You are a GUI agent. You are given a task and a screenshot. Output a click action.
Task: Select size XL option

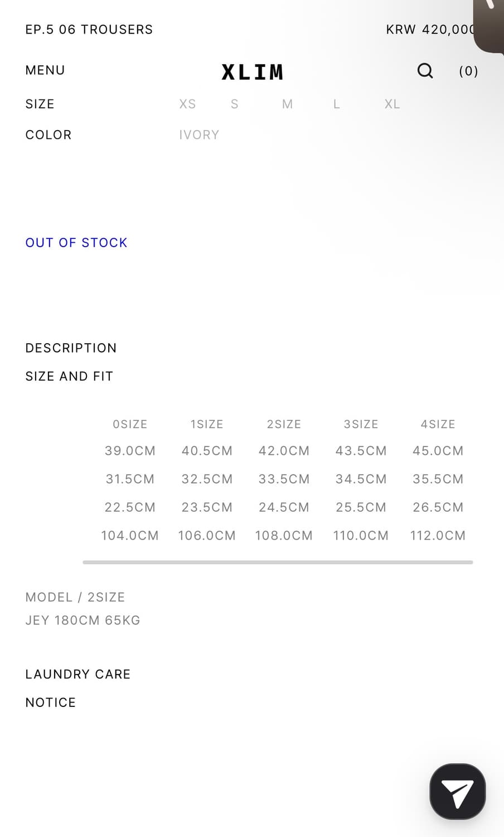click(392, 104)
